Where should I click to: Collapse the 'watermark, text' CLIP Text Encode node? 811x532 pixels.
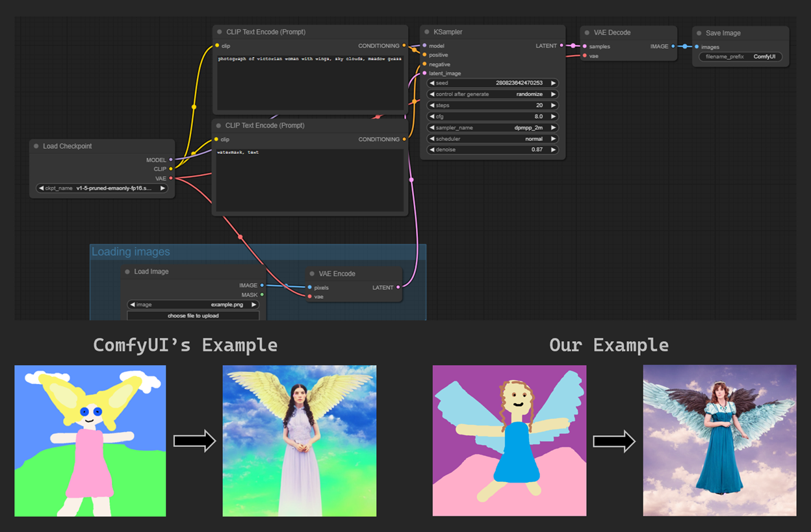(x=219, y=125)
